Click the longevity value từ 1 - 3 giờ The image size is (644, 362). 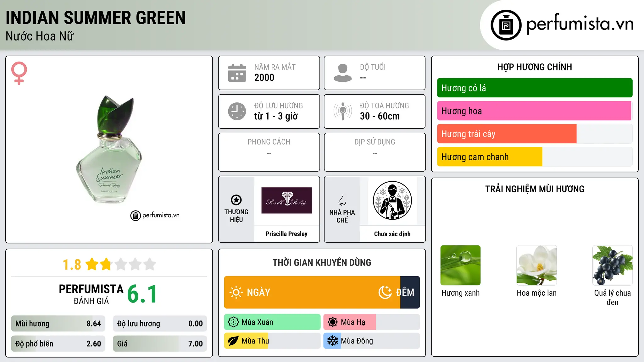pos(276,116)
